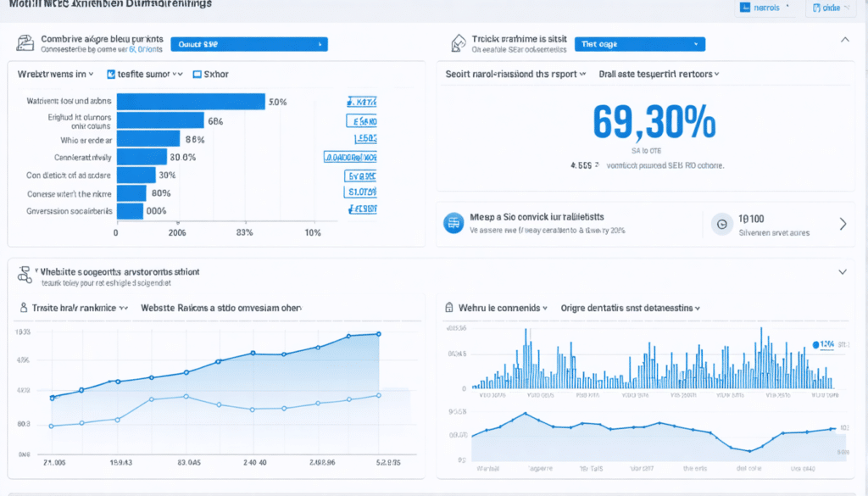The width and height of the screenshot is (868, 496).
Task: Click the 'cride' button at top right
Action: pos(831,8)
